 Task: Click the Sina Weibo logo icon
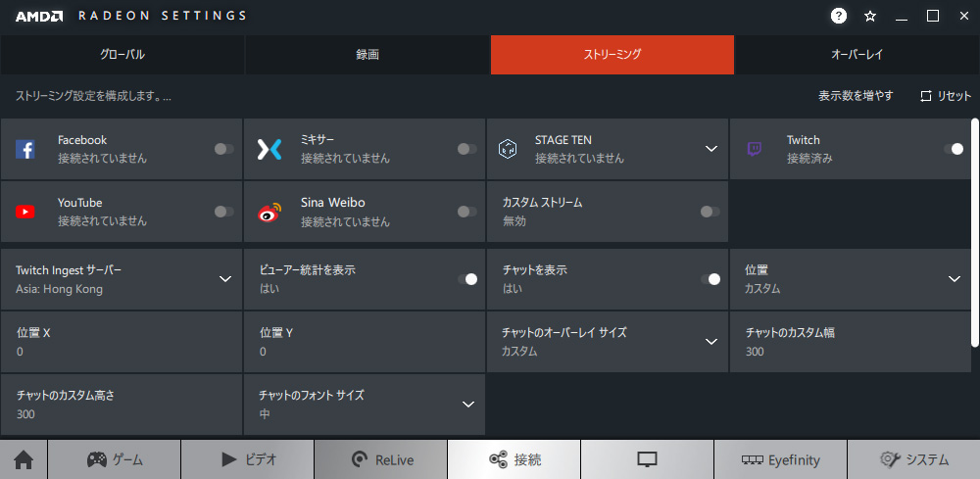click(x=269, y=213)
